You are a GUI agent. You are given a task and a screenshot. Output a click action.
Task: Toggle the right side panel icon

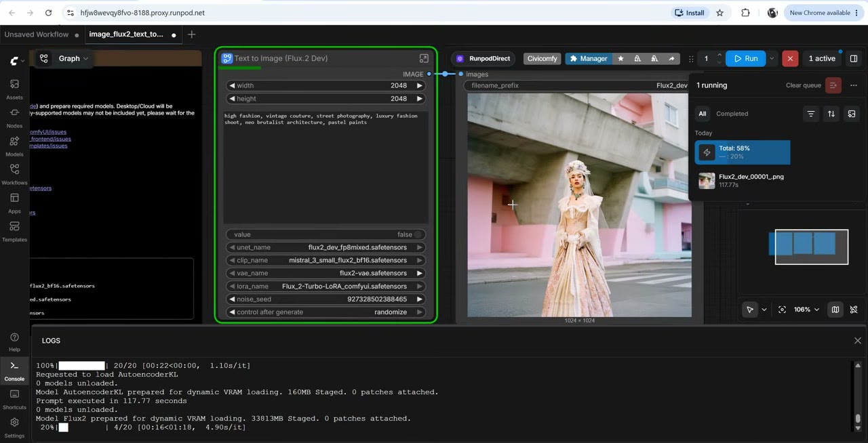coord(854,58)
